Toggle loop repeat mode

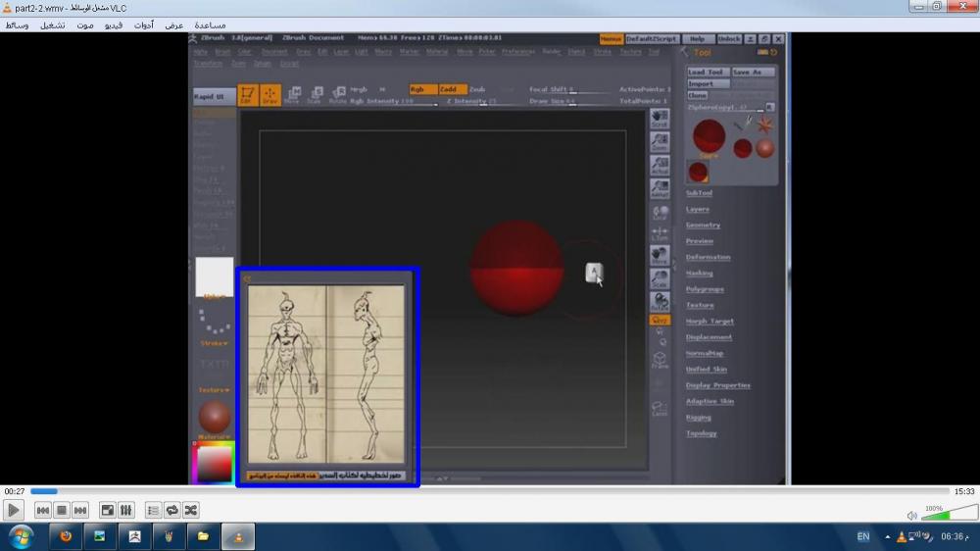(171, 510)
